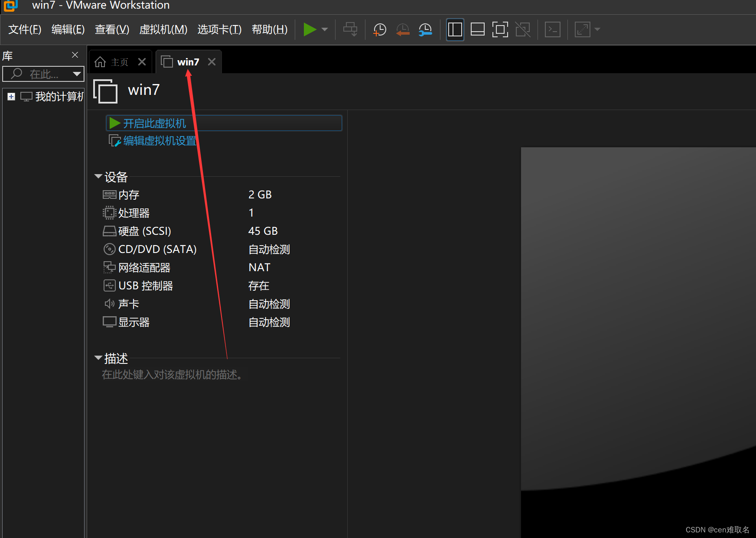This screenshot has width=756, height=538.
Task: Collapse the 设备 section
Action: pos(98,176)
